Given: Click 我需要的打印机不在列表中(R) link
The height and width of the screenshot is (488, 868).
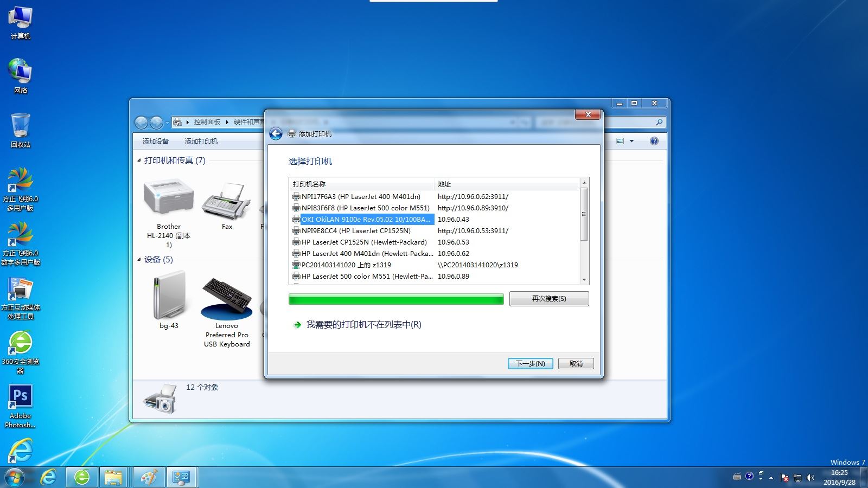Looking at the screenshot, I should pos(363,325).
